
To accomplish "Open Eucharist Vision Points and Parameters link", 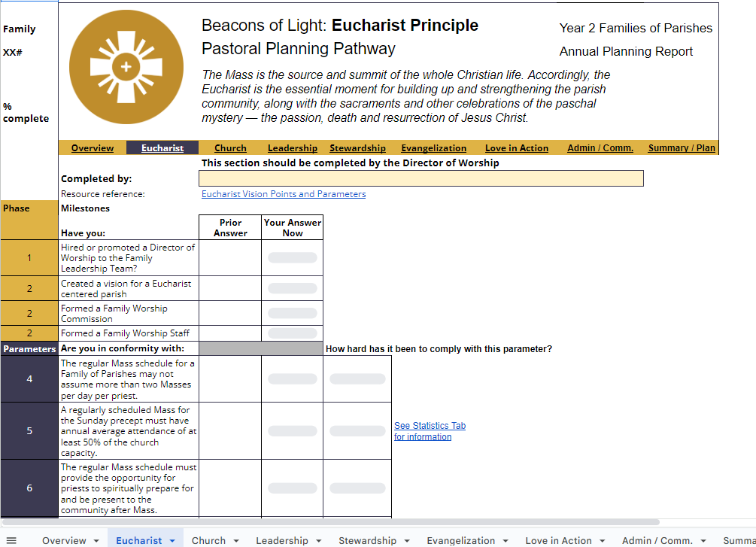I will pyautogui.click(x=284, y=194).
